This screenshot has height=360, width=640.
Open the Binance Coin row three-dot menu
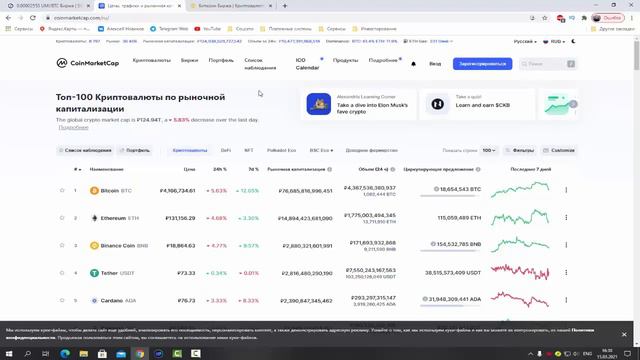[566, 245]
